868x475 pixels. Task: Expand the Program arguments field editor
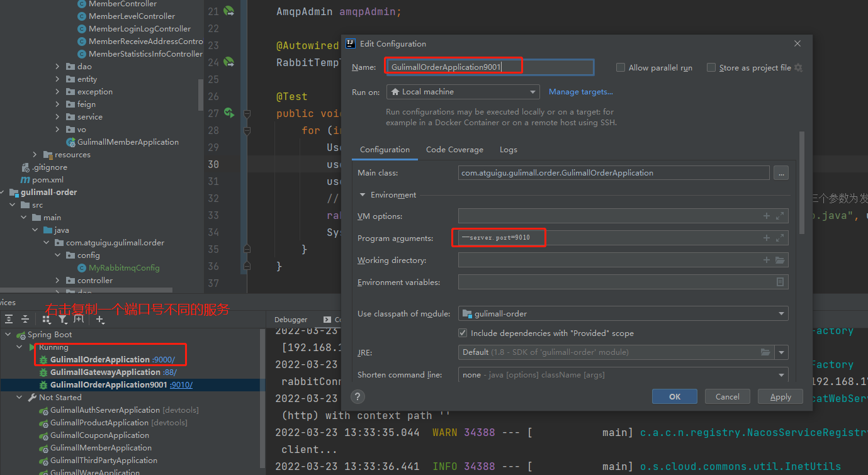click(x=781, y=238)
